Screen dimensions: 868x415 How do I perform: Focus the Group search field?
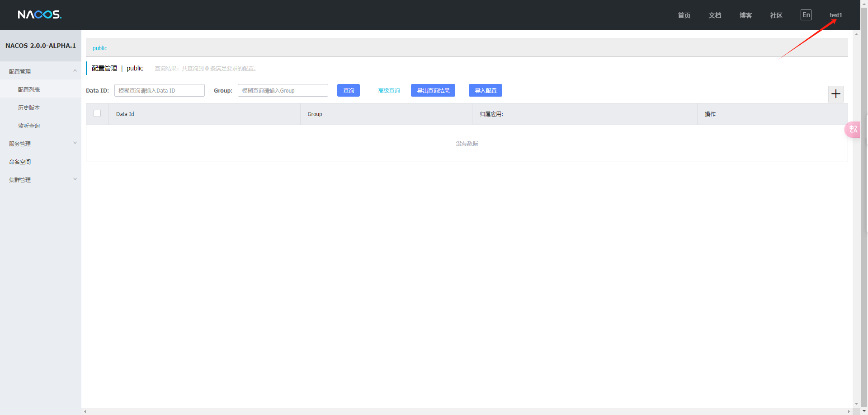(283, 90)
